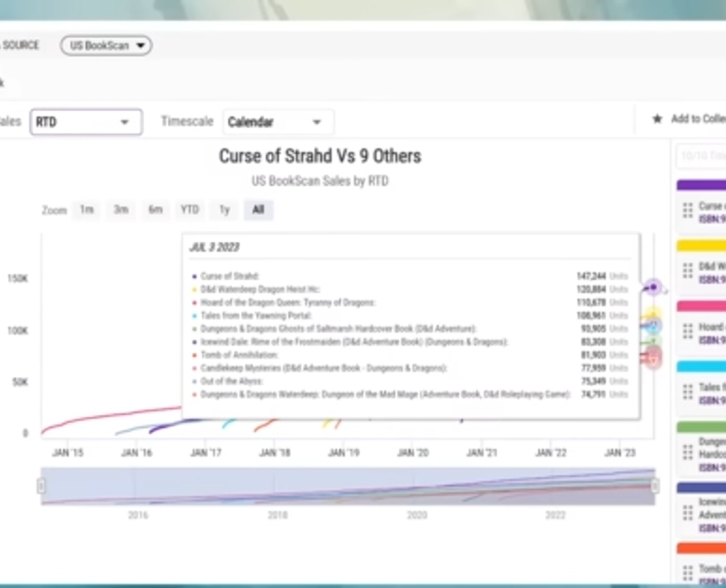Set chart zoom to 1m
726x588 pixels.
(86, 209)
